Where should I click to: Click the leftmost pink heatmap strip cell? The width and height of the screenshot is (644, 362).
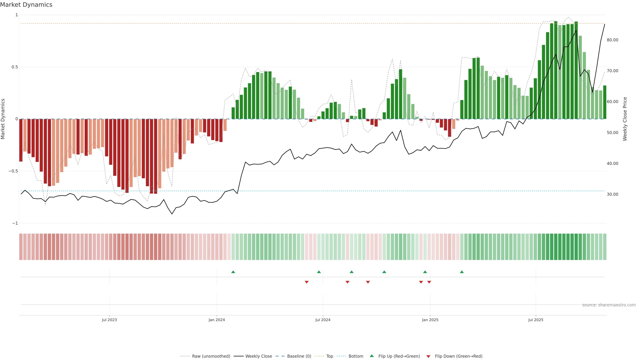tap(21, 247)
